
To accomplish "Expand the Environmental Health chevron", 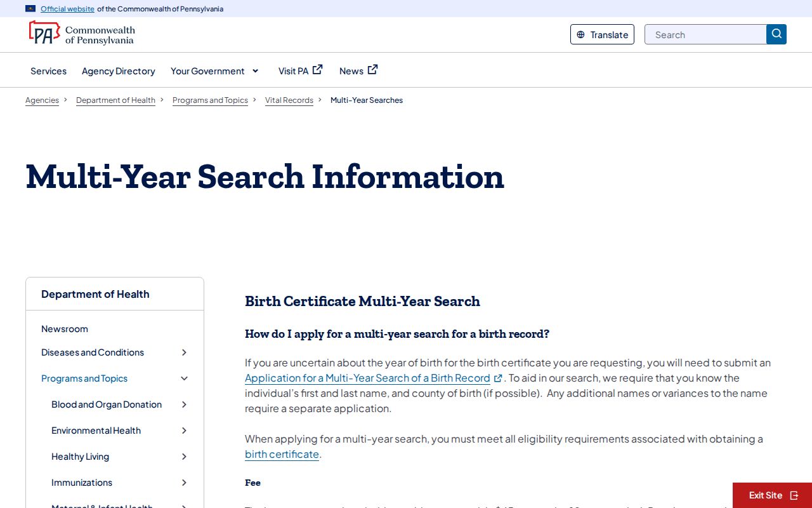I will [x=184, y=431].
